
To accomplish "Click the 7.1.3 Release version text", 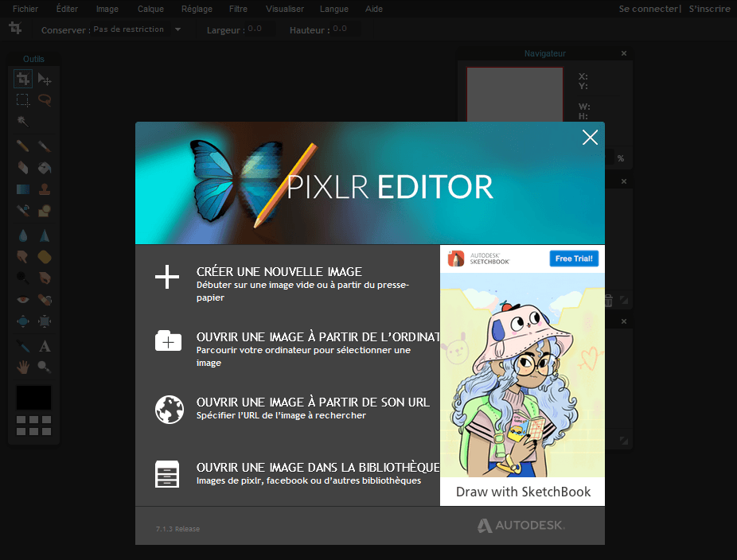I will click(177, 529).
